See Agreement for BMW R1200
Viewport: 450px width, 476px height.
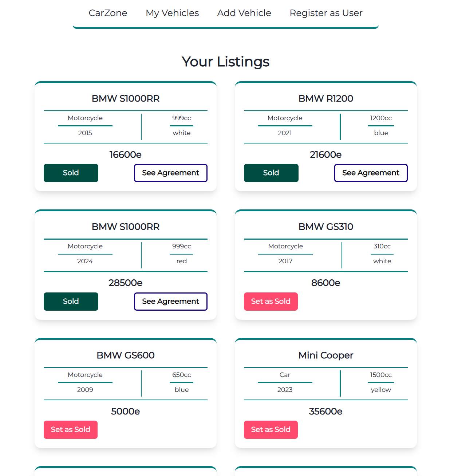tap(371, 173)
